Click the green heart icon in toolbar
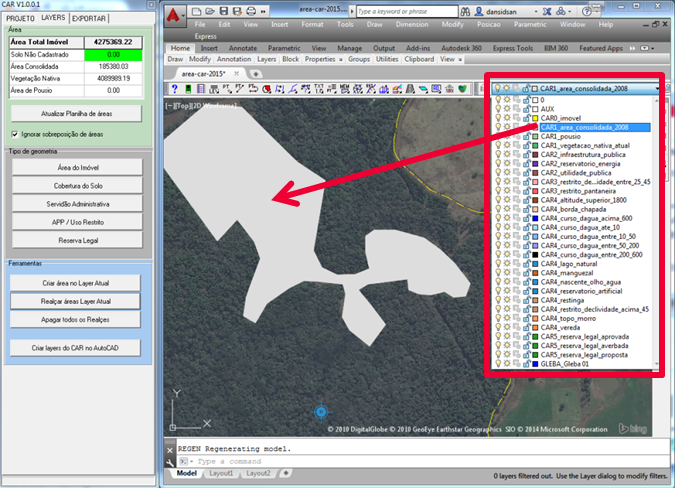The height and width of the screenshot is (488, 675). tap(462, 89)
